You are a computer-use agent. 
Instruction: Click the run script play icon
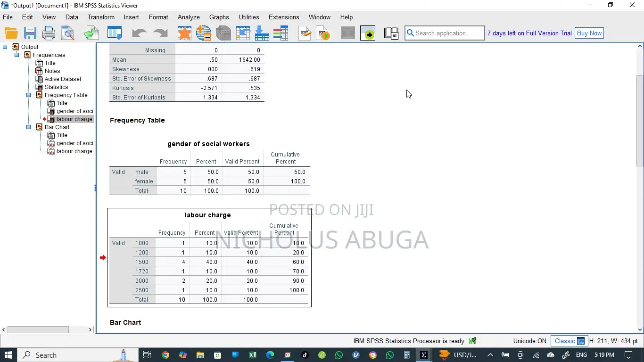pos(324,33)
